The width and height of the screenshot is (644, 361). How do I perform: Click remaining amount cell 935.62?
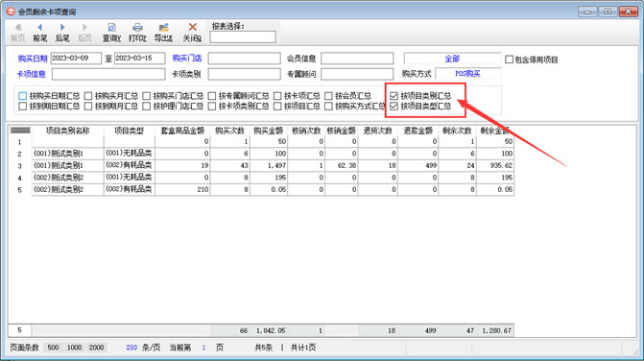495,165
